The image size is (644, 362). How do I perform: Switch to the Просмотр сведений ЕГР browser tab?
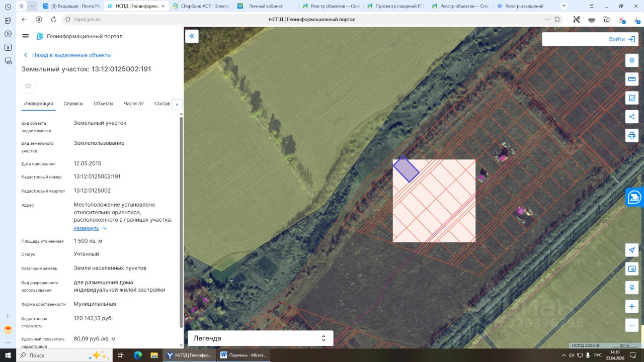pyautogui.click(x=395, y=6)
